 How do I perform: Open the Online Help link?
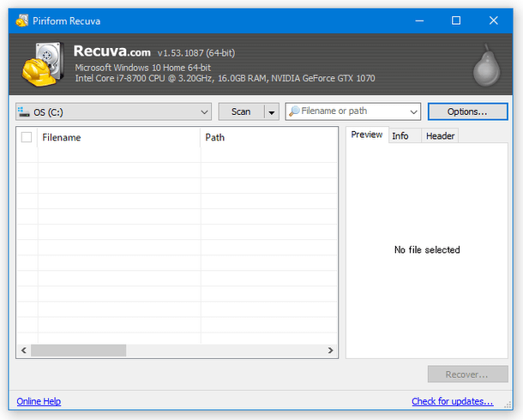(x=39, y=401)
